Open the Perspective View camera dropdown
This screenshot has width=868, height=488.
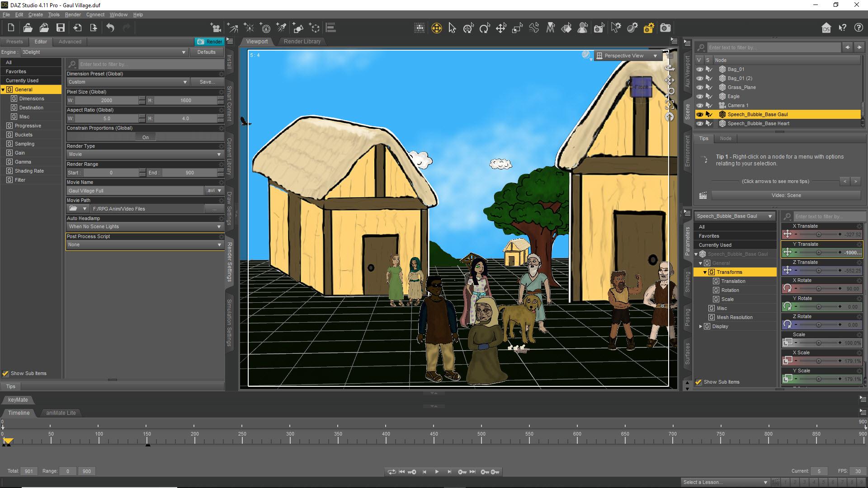(627, 56)
